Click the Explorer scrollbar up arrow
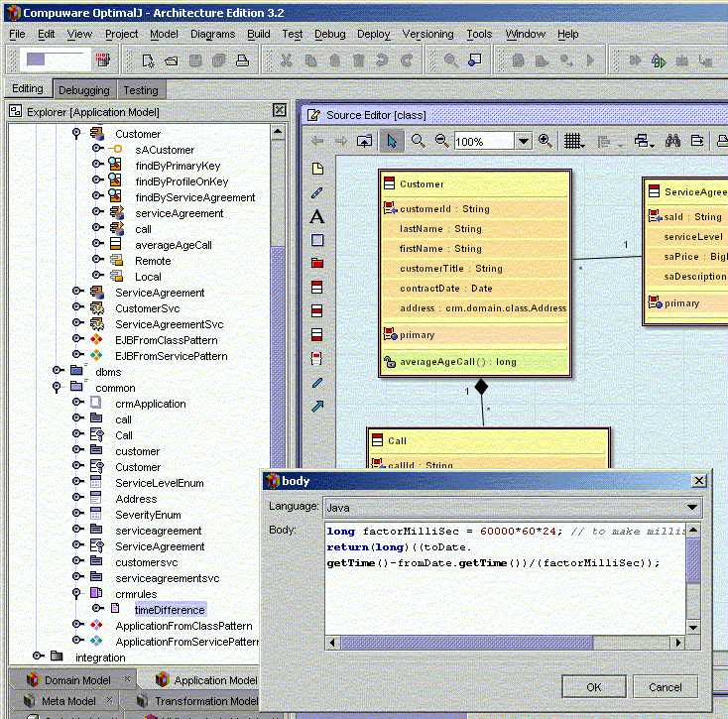The image size is (728, 719). click(x=278, y=132)
